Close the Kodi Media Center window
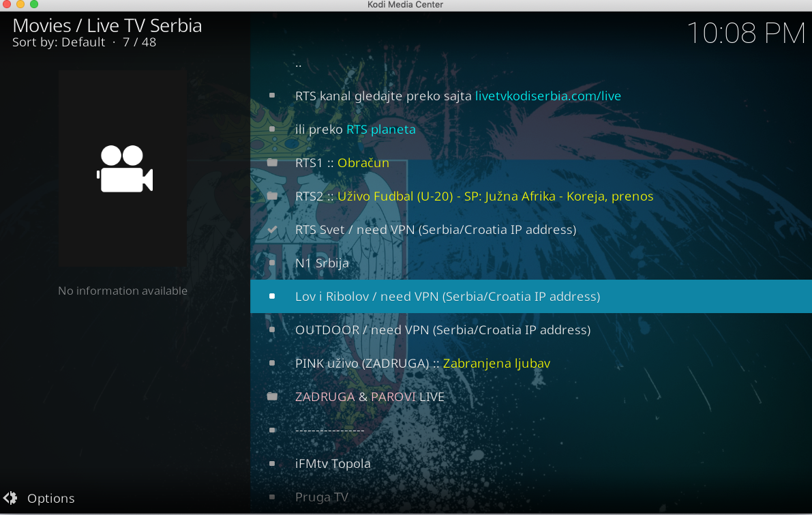The height and width of the screenshot is (515, 812). click(7, 4)
